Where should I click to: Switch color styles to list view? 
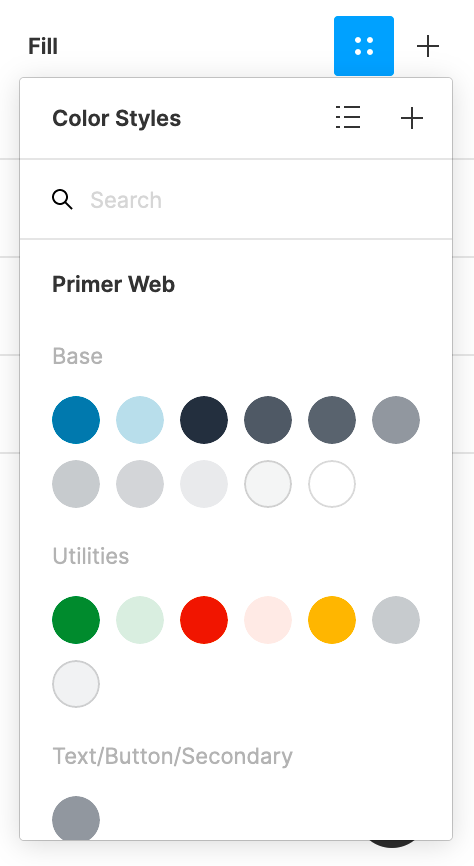[348, 118]
